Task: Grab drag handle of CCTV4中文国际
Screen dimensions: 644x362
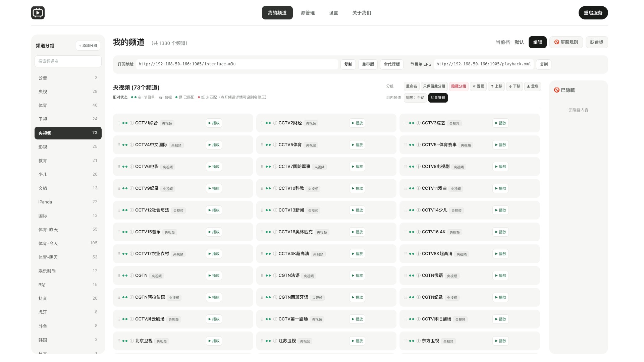Action: click(119, 145)
